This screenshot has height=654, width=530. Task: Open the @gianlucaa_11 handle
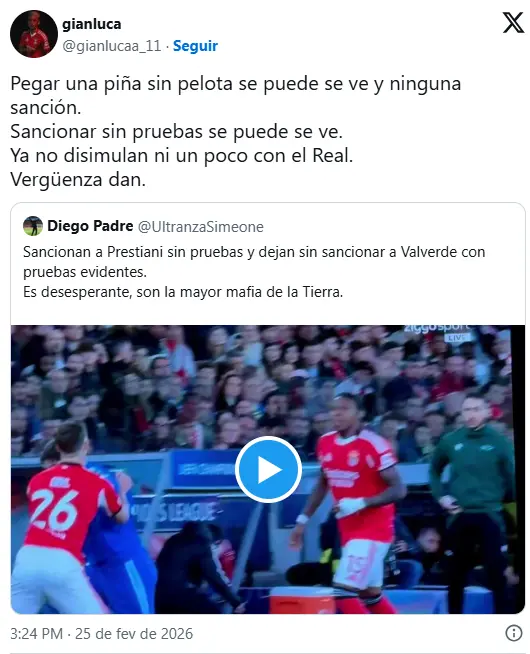point(112,45)
